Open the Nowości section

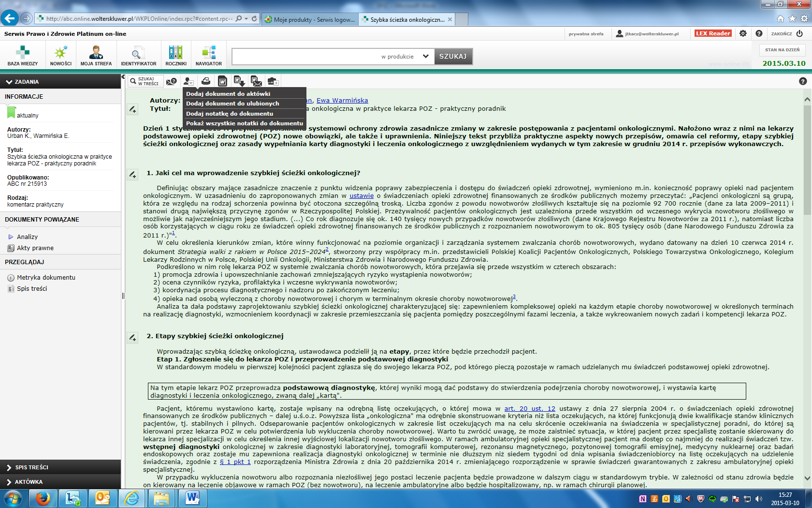coord(61,55)
